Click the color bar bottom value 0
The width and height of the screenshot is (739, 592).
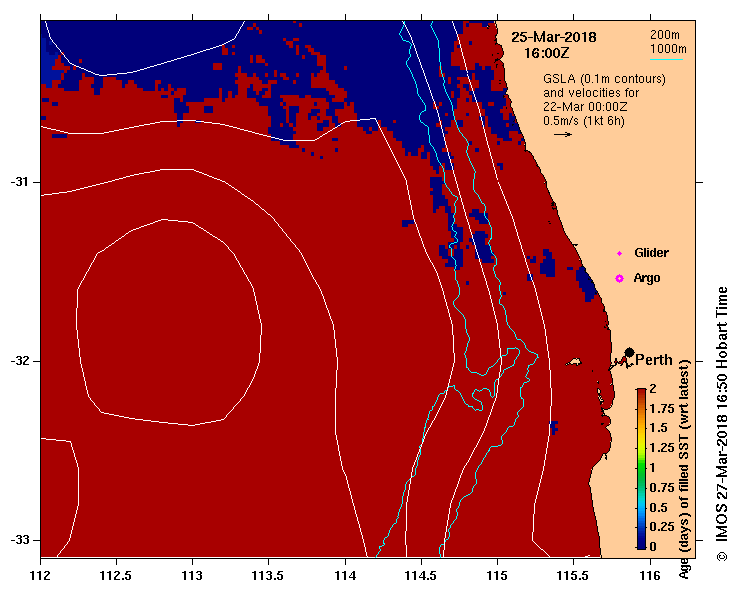653,547
